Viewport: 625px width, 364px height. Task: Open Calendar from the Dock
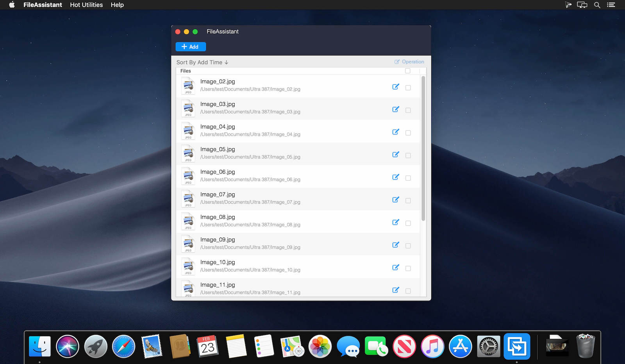point(208,346)
